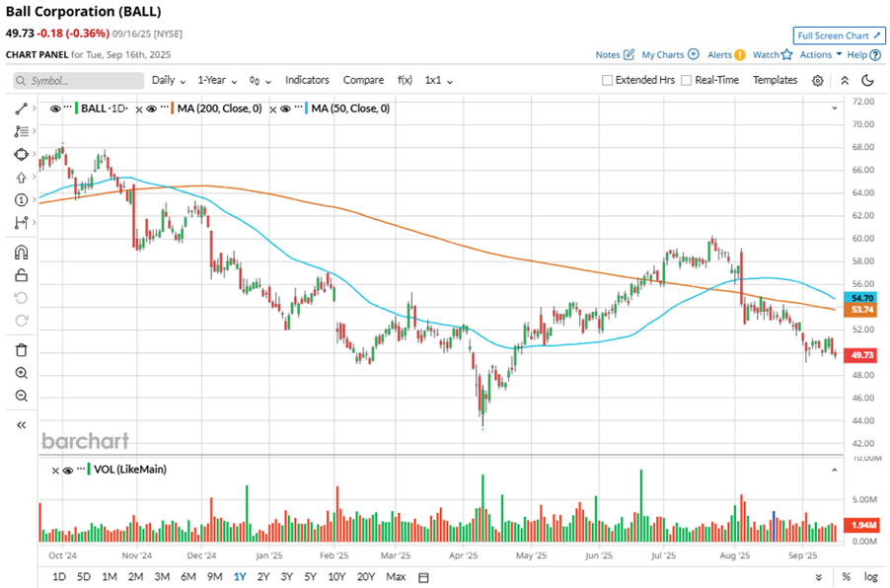Open Full Screen Chart
Image resolution: width=890 pixels, height=588 pixels.
839,36
